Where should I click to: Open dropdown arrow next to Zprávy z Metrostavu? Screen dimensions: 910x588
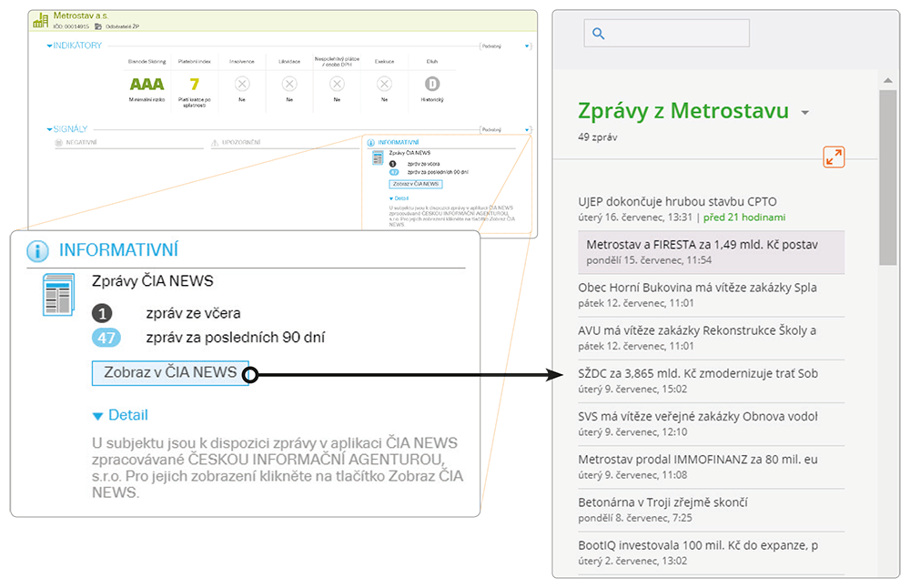pyautogui.click(x=805, y=113)
